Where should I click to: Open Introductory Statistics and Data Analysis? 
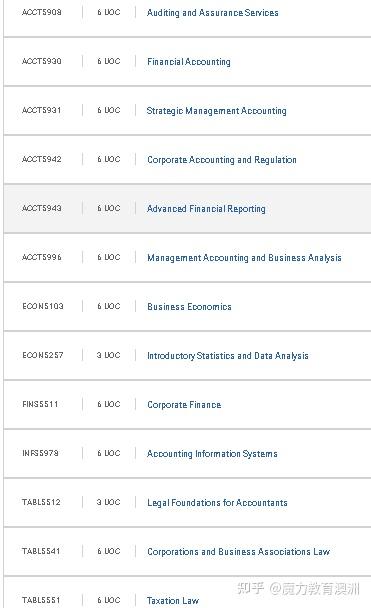pos(228,356)
